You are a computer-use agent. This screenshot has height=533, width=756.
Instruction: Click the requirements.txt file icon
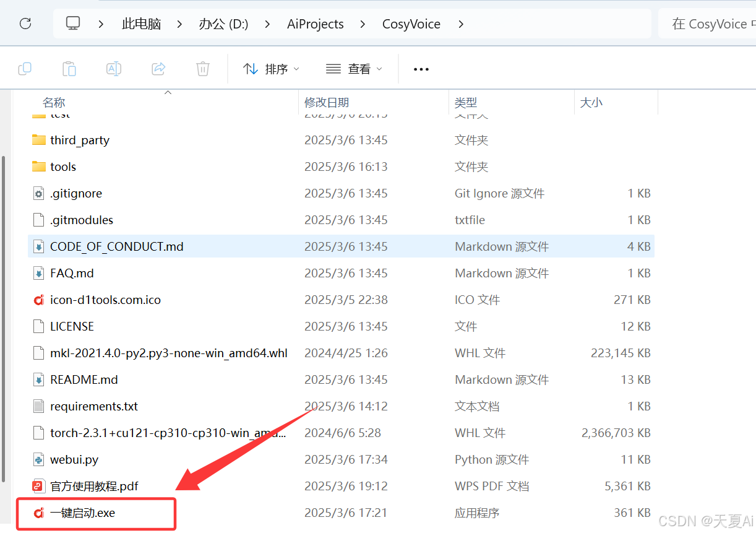pos(39,406)
